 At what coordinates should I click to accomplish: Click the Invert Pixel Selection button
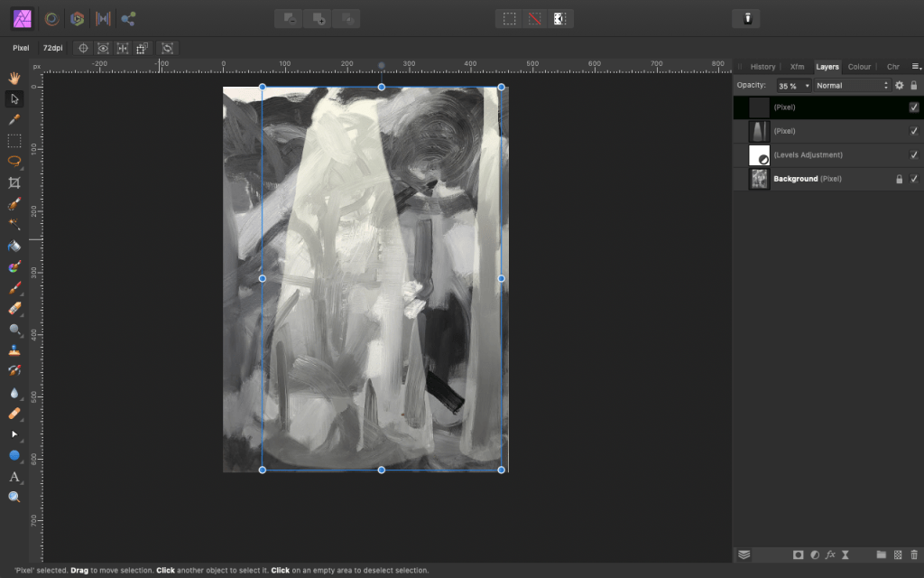tap(559, 18)
